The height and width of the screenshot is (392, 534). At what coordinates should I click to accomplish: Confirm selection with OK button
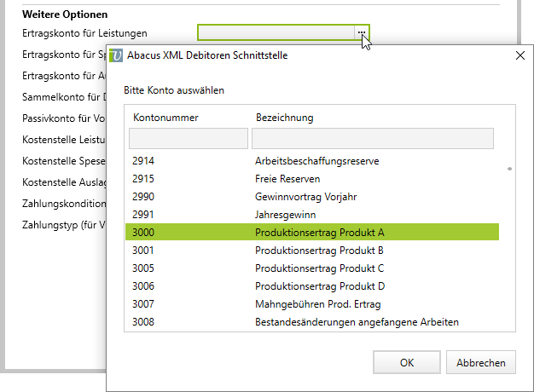coord(407,362)
